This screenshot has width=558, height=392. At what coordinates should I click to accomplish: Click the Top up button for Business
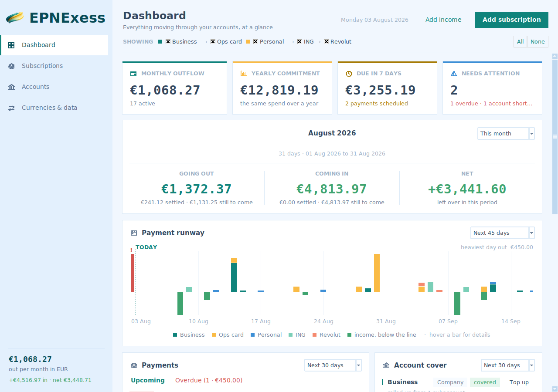click(x=519, y=382)
